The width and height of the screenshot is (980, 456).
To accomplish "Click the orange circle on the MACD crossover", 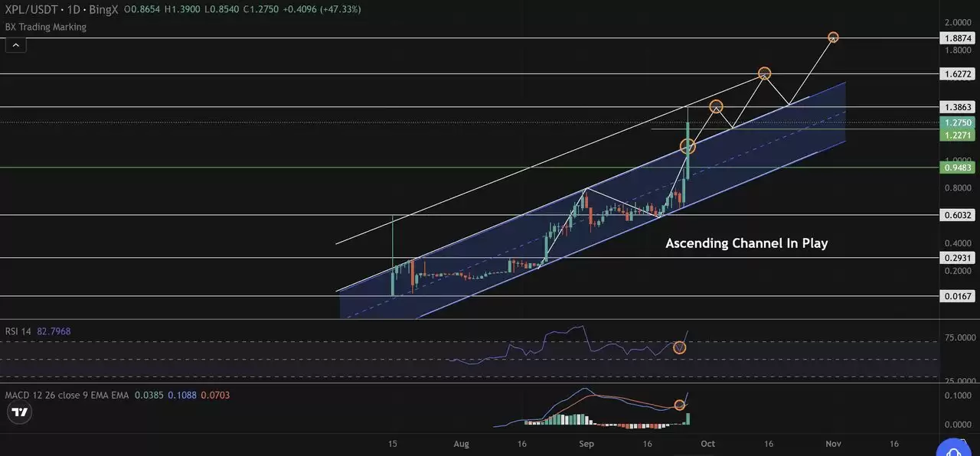I will pyautogui.click(x=679, y=404).
